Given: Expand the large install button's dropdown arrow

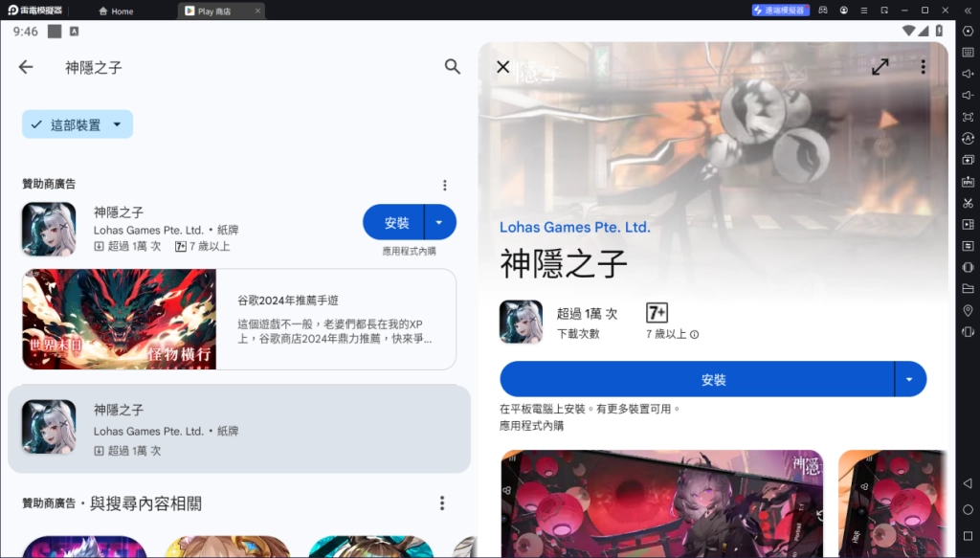Looking at the screenshot, I should pyautogui.click(x=910, y=379).
